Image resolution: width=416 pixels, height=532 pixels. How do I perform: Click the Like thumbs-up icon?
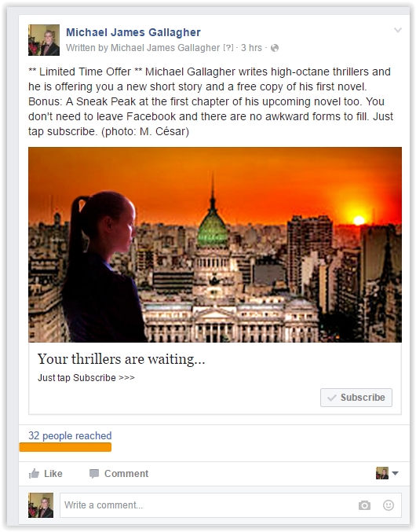tap(34, 473)
